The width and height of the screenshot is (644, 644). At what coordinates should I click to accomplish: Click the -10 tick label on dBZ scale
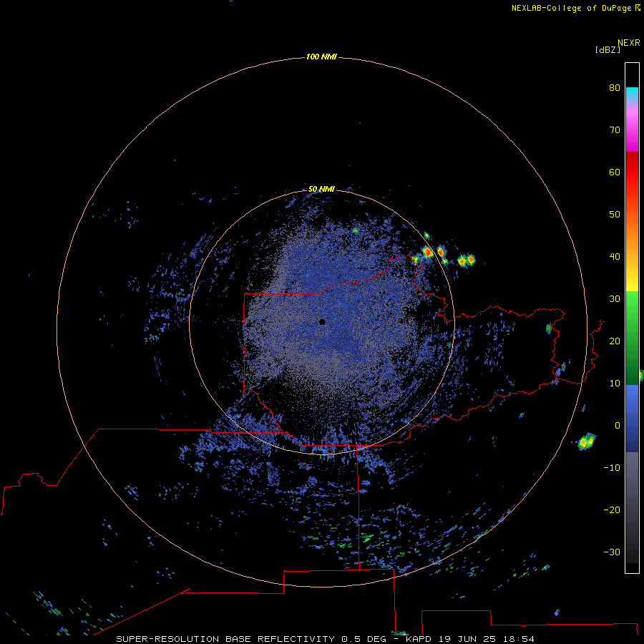click(x=612, y=468)
